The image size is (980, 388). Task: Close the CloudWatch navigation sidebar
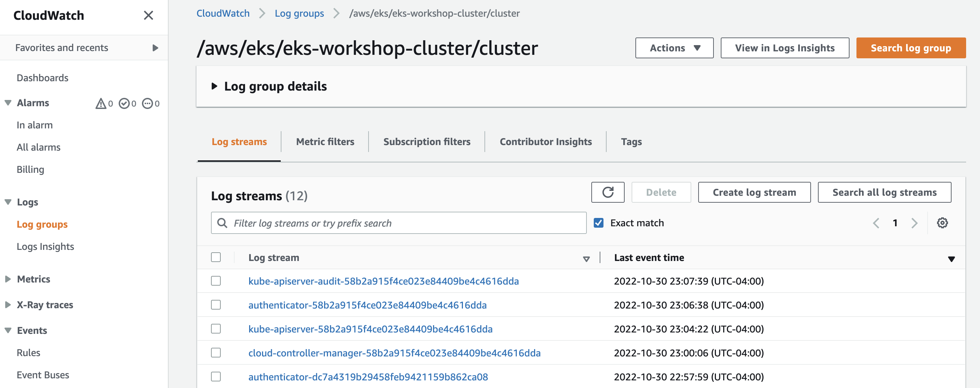click(149, 15)
